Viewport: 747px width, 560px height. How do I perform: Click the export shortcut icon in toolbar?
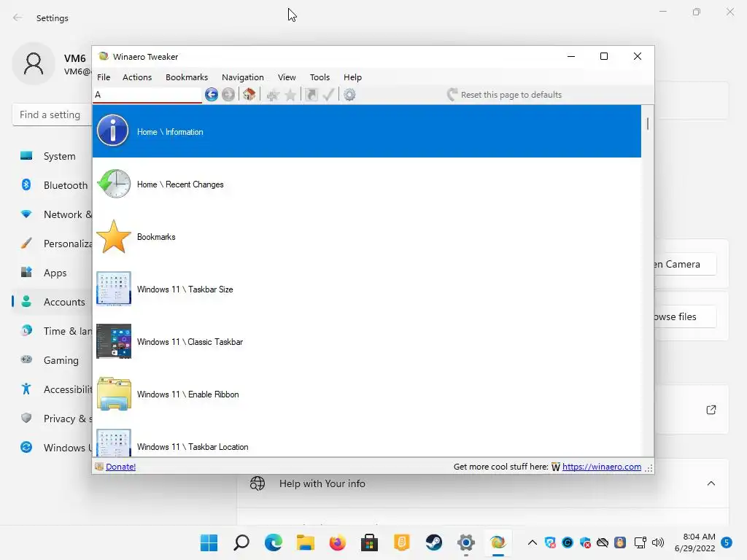coord(311,95)
